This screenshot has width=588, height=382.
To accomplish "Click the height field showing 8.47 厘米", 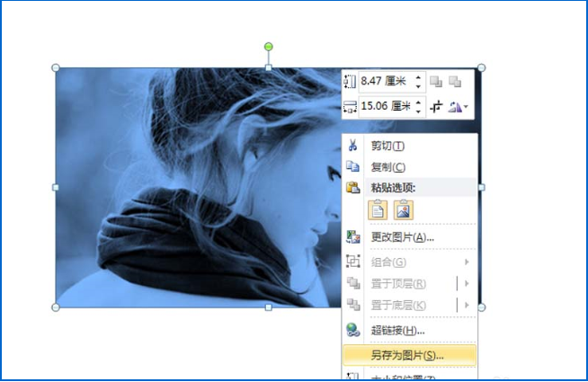I will click(385, 82).
